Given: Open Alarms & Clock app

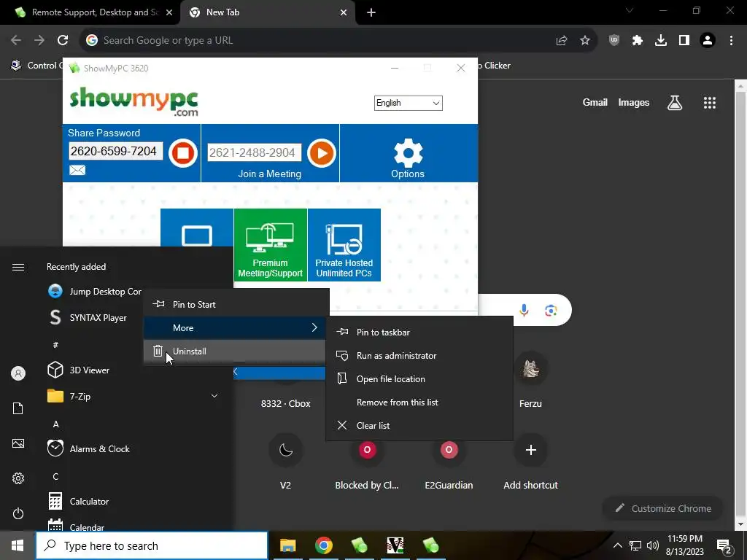Looking at the screenshot, I should (88, 448).
